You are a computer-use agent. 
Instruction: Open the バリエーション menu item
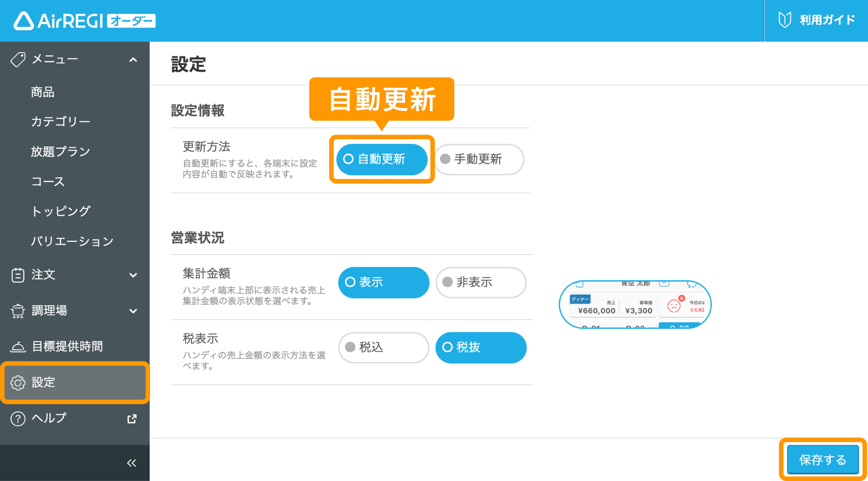(x=72, y=241)
